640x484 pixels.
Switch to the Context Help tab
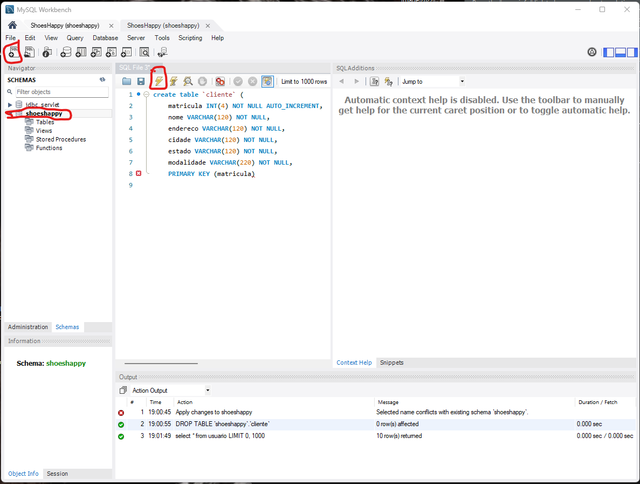click(x=354, y=362)
